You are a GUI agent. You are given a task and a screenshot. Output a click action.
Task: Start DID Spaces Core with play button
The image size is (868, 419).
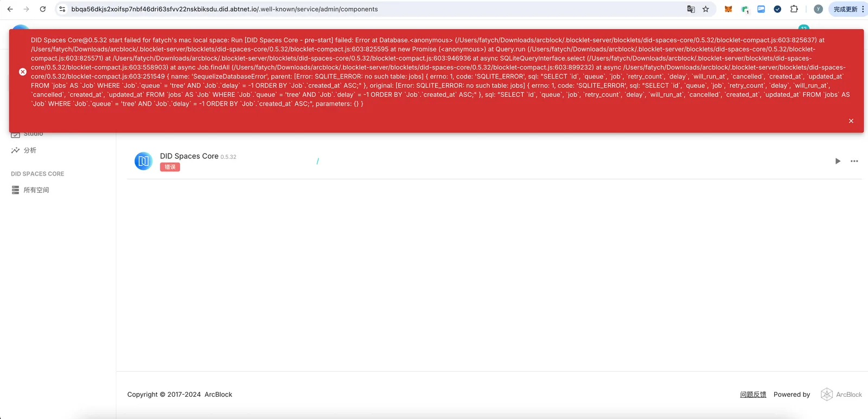click(x=838, y=161)
